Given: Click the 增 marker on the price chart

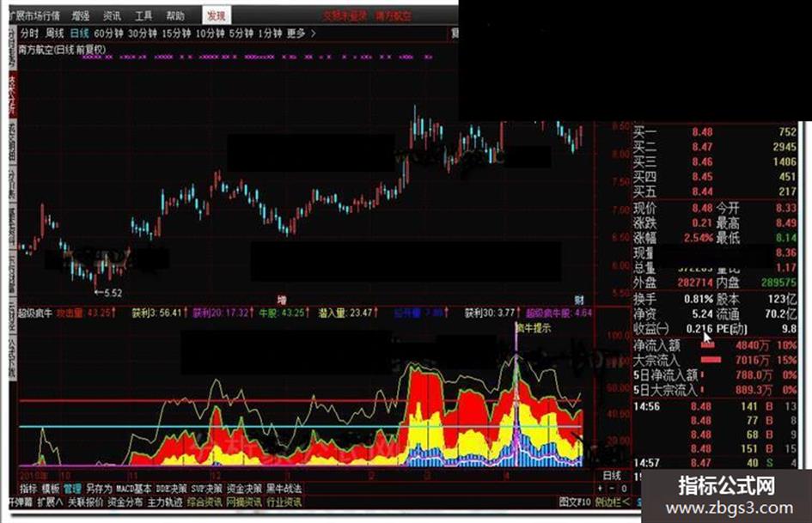Looking at the screenshot, I should point(282,300).
